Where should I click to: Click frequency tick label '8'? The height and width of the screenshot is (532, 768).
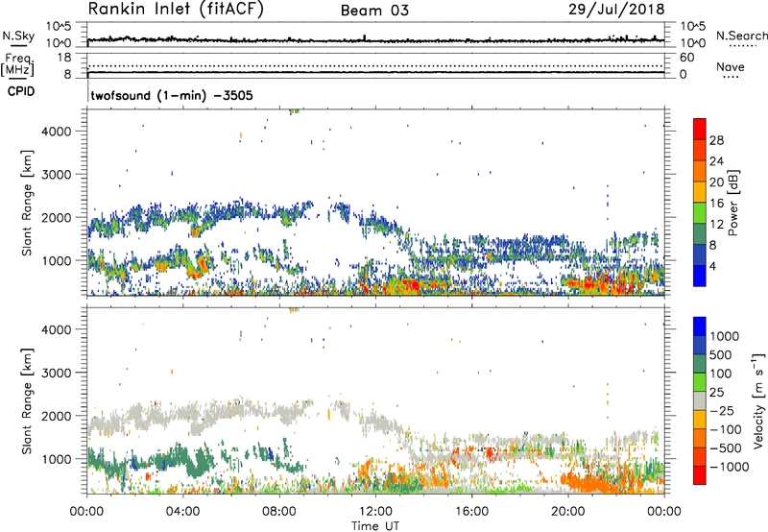point(67,74)
